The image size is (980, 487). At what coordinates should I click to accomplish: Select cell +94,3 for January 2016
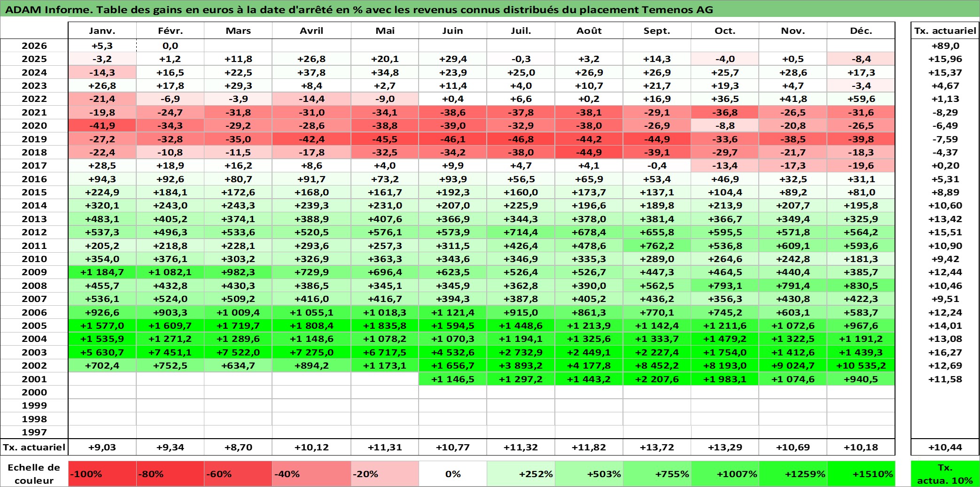[x=102, y=179]
